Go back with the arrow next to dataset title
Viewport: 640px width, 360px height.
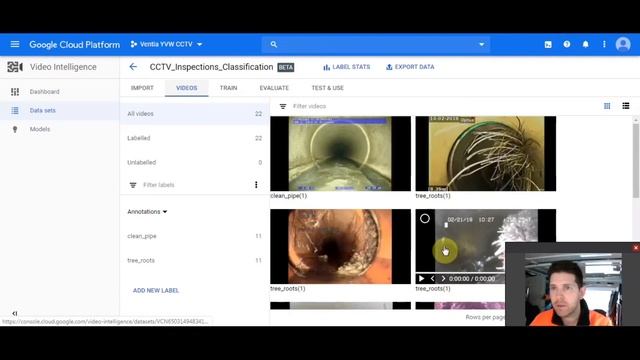click(133, 67)
